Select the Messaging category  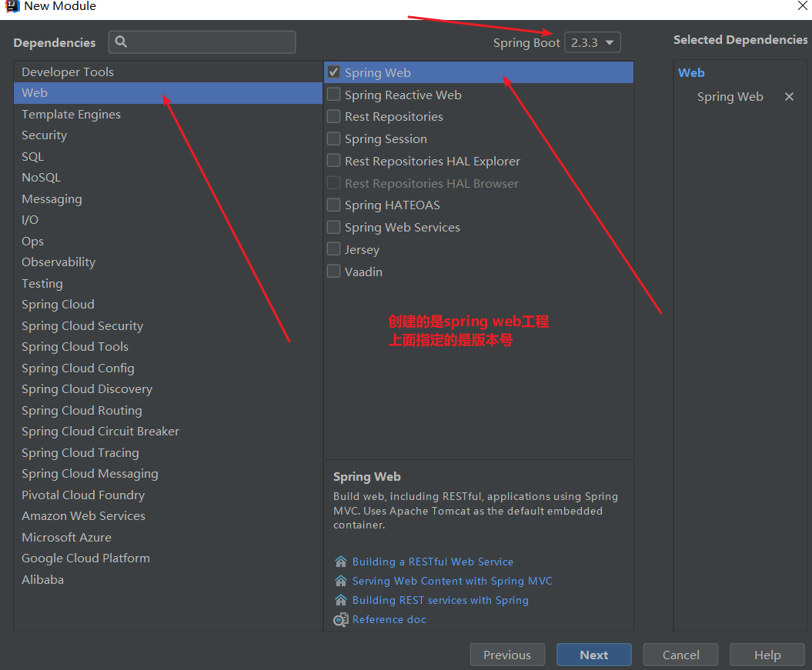169,199
